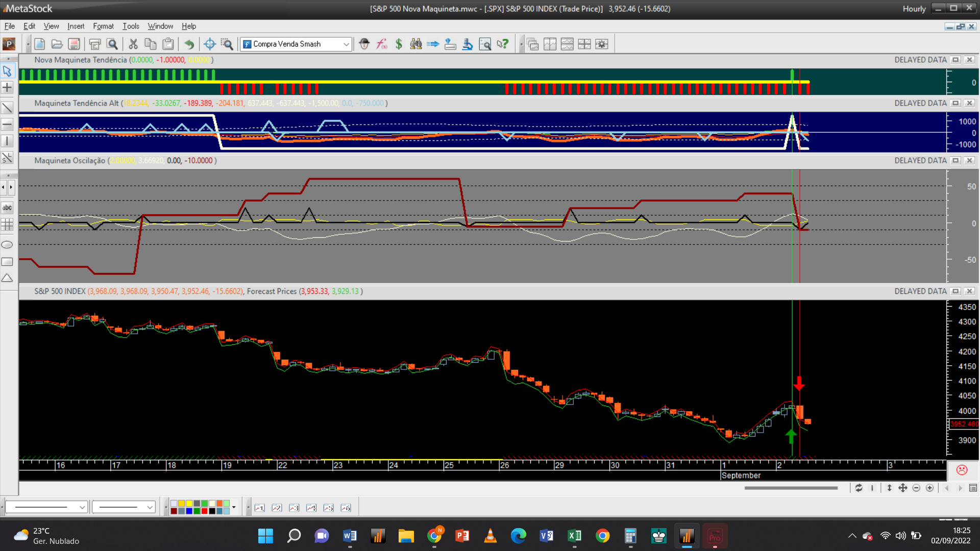This screenshot has height=551, width=980.
Task: Expand the color palette dropdown arrow
Action: [x=234, y=507]
